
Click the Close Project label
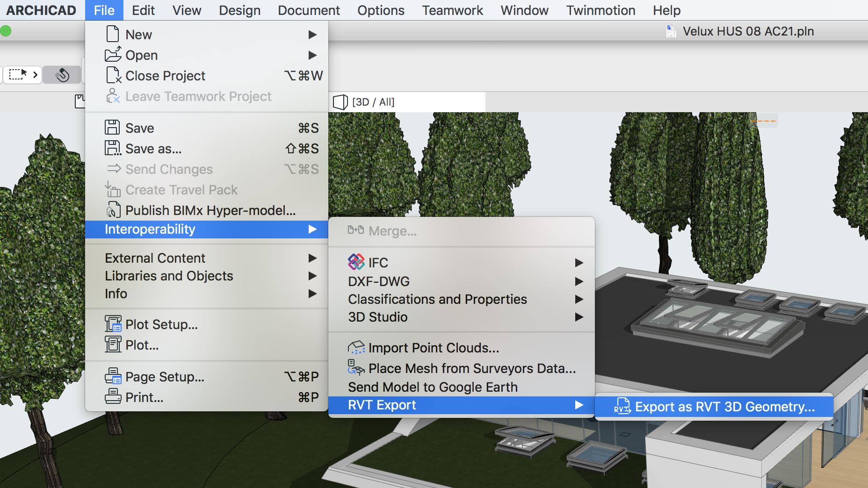coord(165,76)
